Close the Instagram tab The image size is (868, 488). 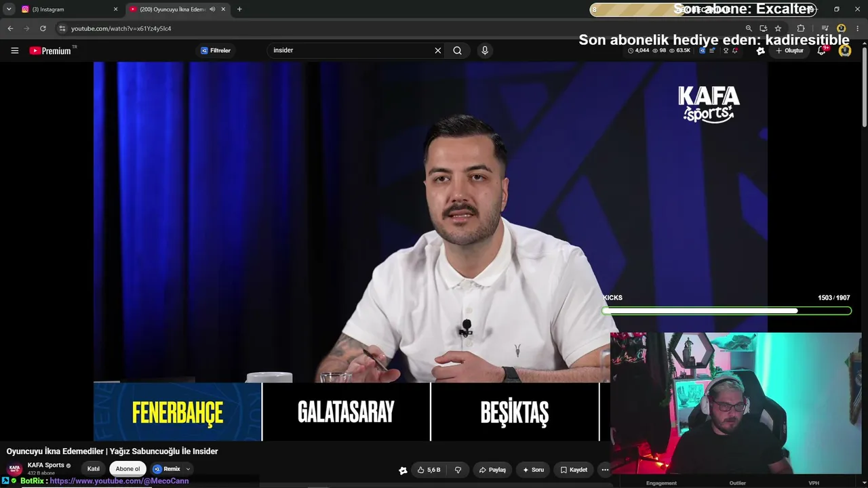pos(115,9)
